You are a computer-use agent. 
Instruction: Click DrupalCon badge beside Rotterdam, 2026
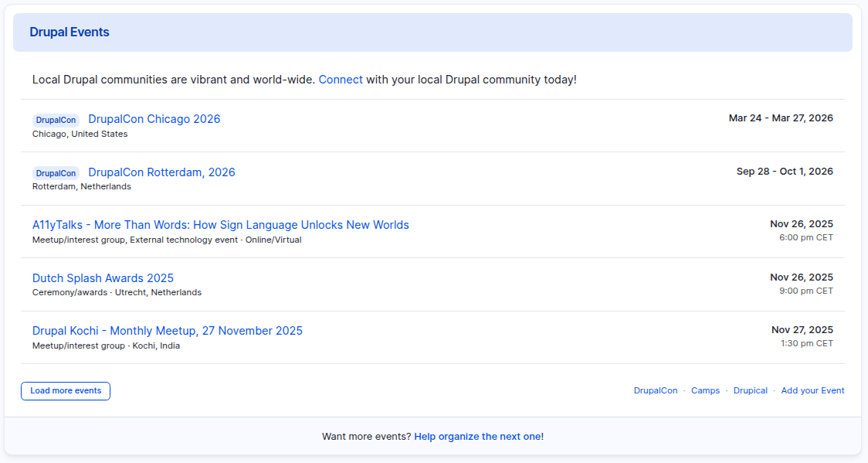[x=56, y=173]
